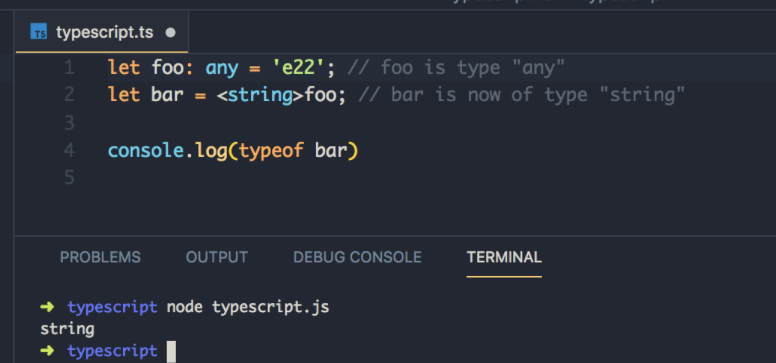
Task: Click the TypeScript file icon in the editor tab
Action: [x=39, y=32]
